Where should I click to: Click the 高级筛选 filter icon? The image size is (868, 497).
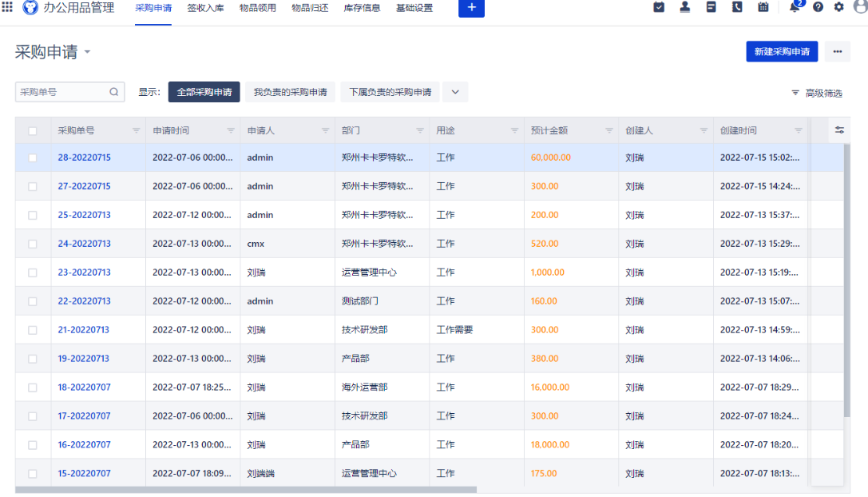[x=795, y=93]
